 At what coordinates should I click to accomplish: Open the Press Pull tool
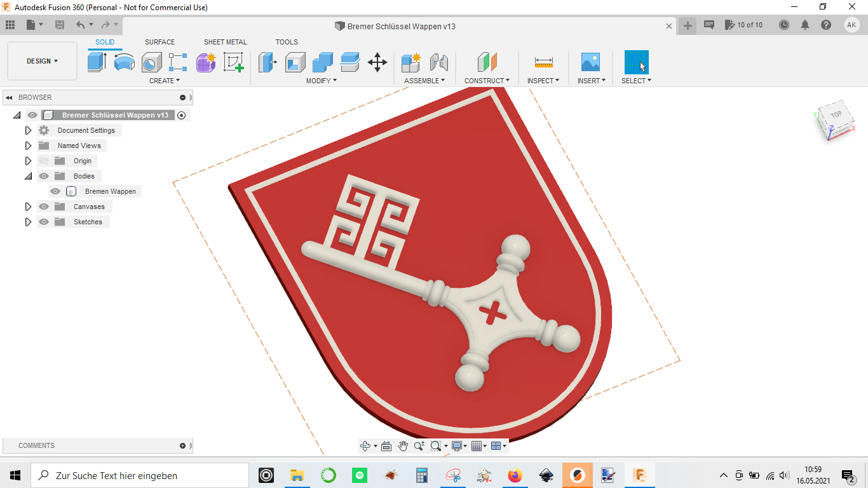coord(267,62)
